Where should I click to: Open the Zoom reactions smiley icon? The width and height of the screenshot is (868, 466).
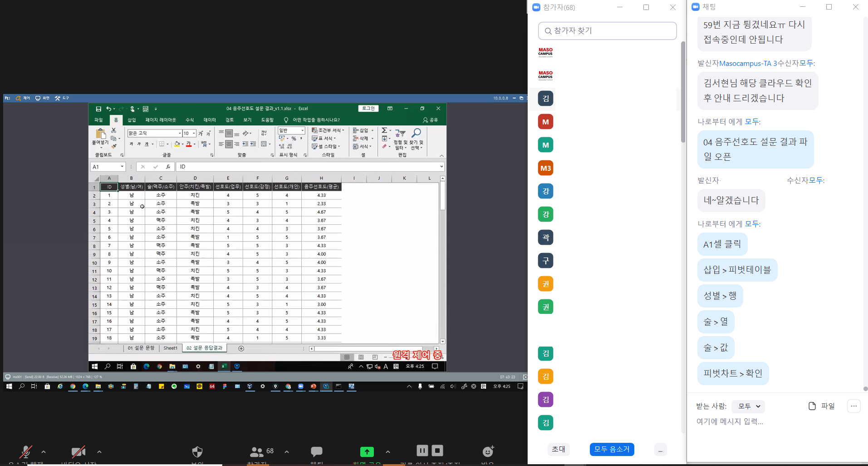tap(488, 451)
